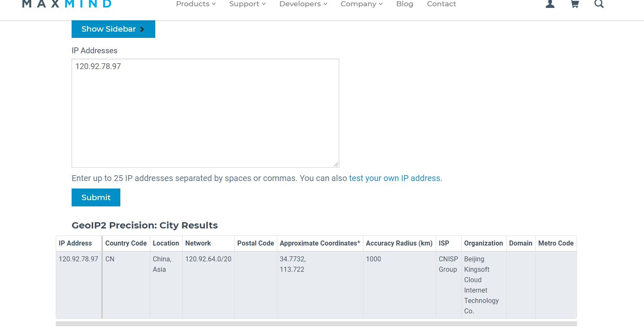Screen dimensions: 644x330
Task: Select the CNISP Group cell
Action: pos(448,285)
